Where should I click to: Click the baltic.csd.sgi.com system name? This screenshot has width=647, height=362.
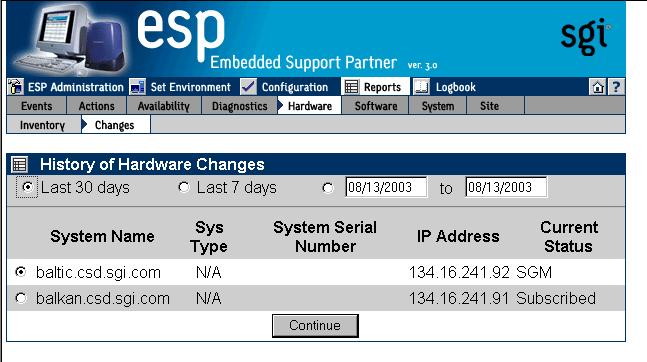pos(98,272)
